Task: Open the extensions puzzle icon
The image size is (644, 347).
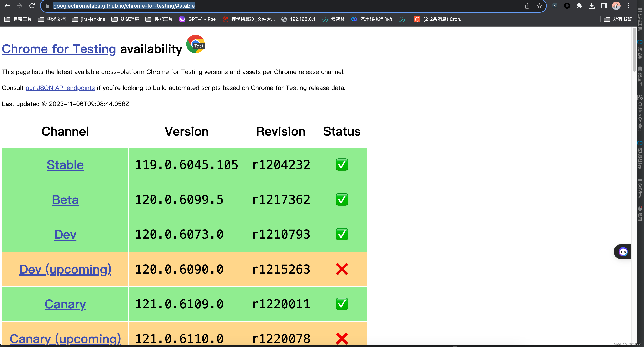Action: 579,6
